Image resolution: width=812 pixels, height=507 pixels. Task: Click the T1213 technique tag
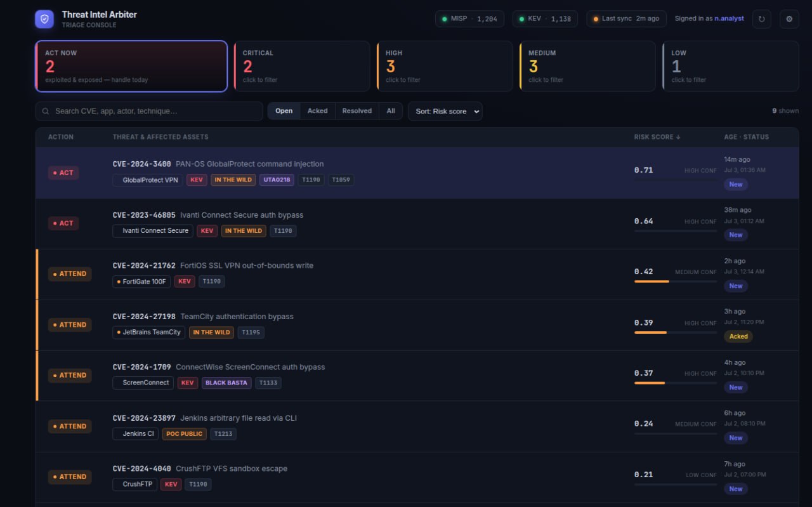pos(224,433)
